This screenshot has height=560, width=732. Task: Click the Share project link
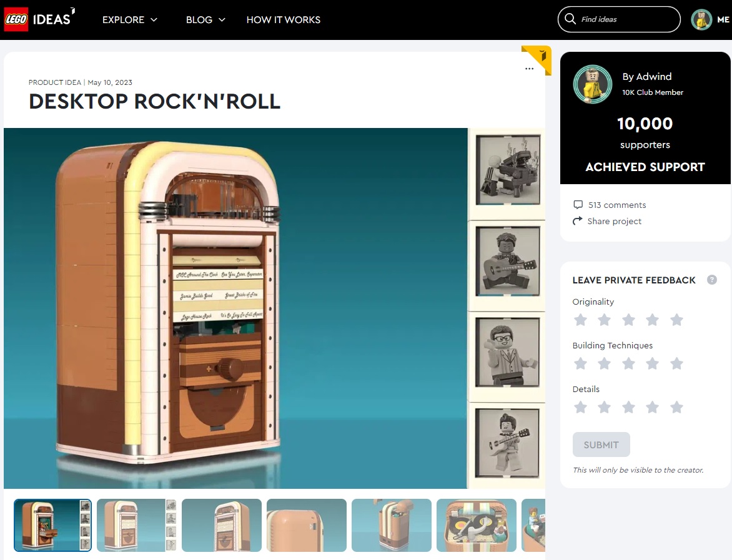pos(615,221)
